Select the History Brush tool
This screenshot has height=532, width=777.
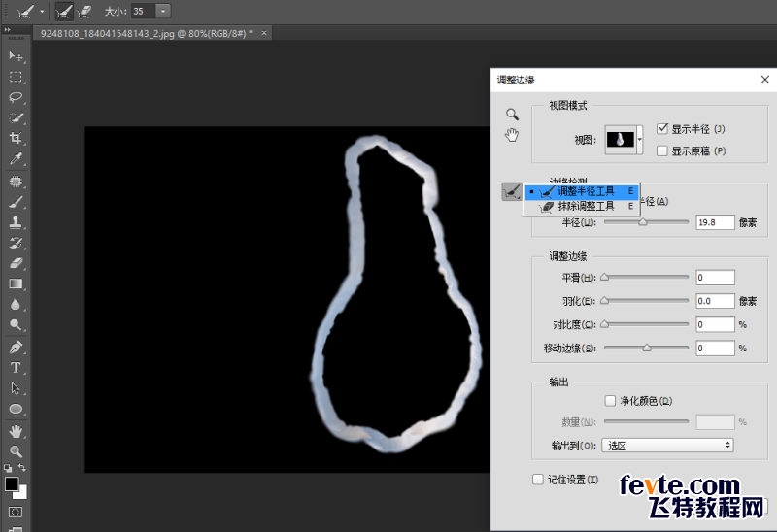pyautogui.click(x=16, y=243)
